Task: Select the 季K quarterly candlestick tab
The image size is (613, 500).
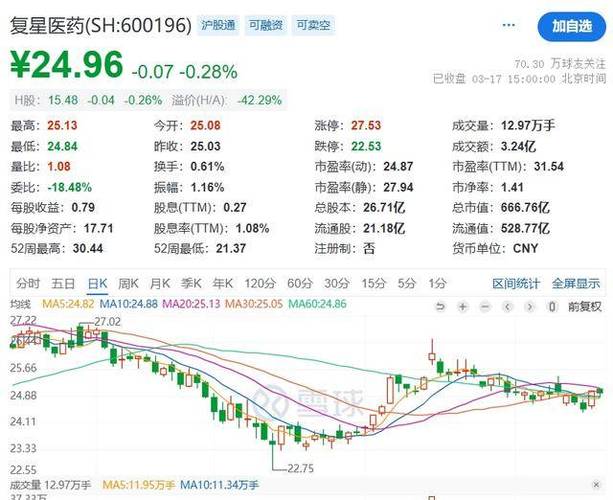Action: click(191, 283)
